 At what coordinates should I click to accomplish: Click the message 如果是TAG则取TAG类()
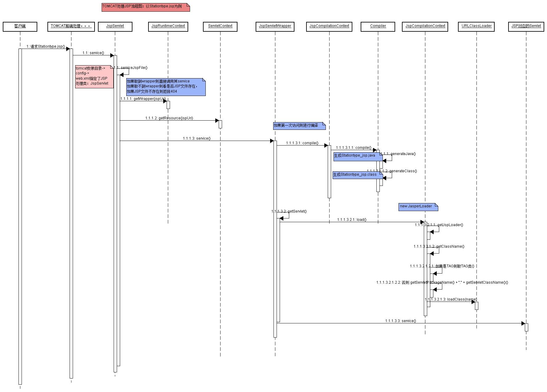coord(442,266)
